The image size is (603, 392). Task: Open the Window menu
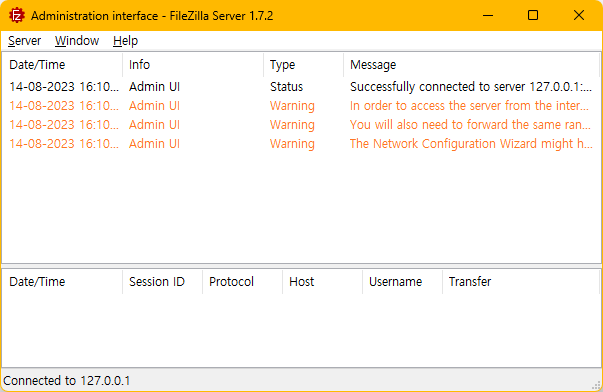tap(77, 41)
